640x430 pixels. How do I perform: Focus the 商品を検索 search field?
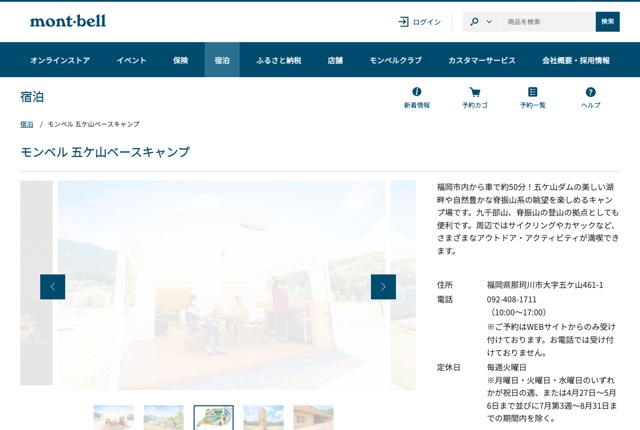(547, 22)
